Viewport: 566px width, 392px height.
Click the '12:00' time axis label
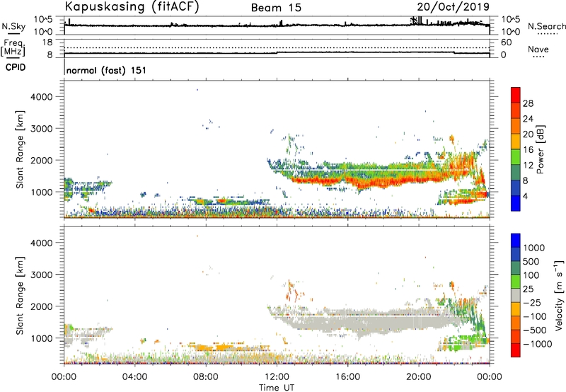(x=277, y=377)
